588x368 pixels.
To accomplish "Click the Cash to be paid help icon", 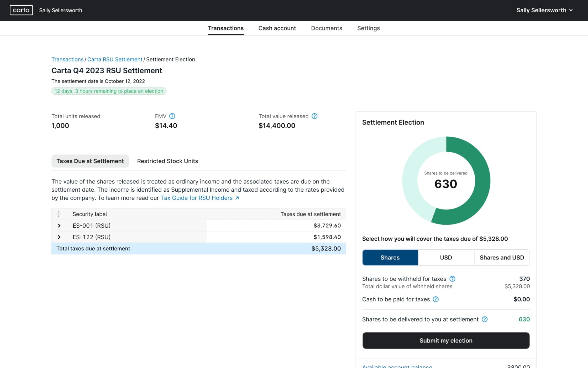I will click(435, 299).
